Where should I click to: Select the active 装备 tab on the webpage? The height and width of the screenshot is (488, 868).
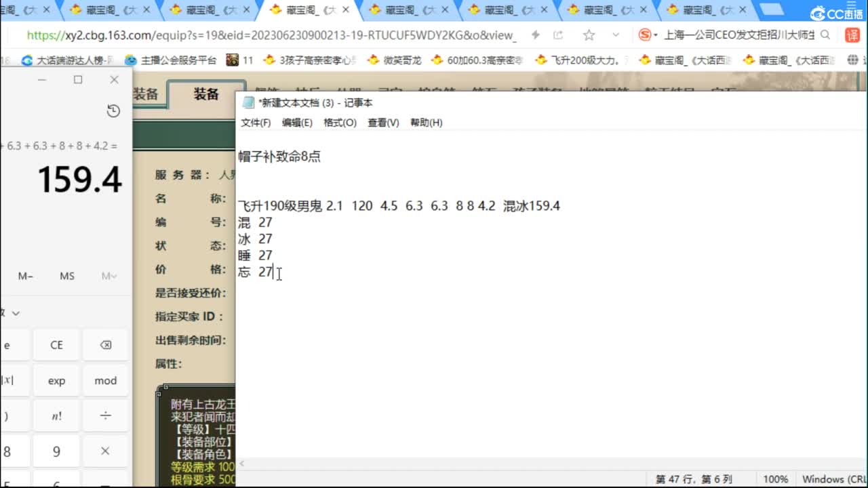[206, 94]
